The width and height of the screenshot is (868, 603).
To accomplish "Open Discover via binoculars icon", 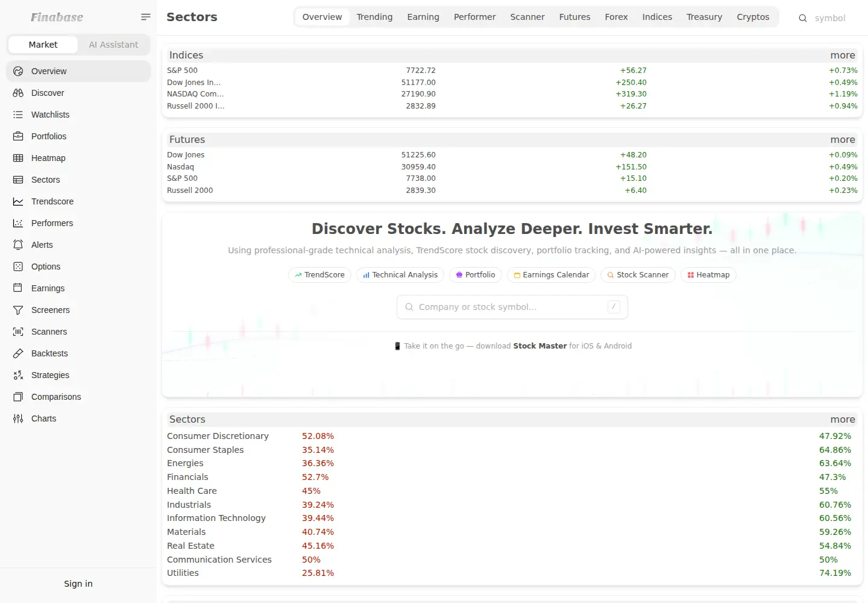I will pos(18,93).
